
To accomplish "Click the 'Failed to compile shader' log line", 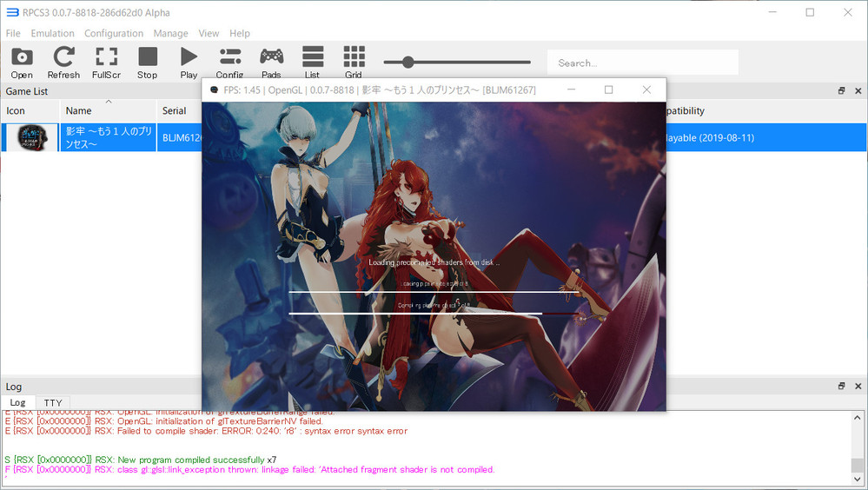I will pos(206,431).
